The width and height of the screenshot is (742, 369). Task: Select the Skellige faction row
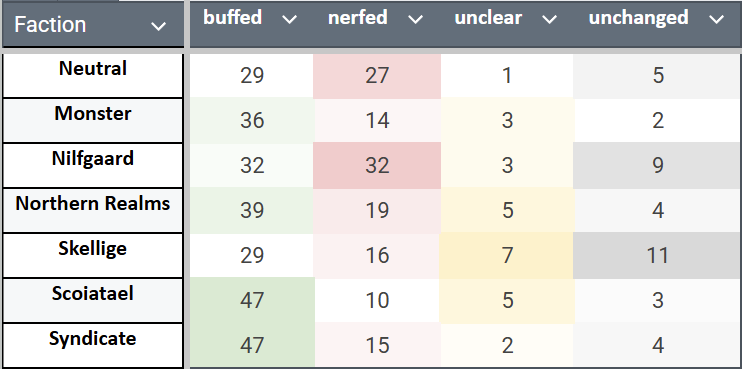coord(93,255)
